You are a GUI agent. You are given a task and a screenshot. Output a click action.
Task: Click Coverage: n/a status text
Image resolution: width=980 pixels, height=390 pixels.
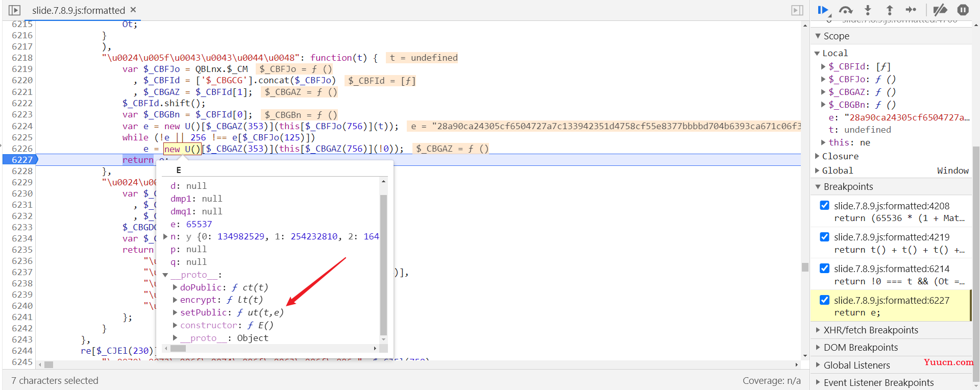[771, 381]
